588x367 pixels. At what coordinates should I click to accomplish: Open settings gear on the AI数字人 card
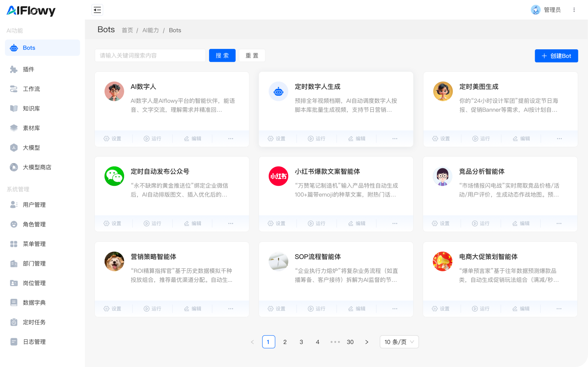click(x=106, y=138)
